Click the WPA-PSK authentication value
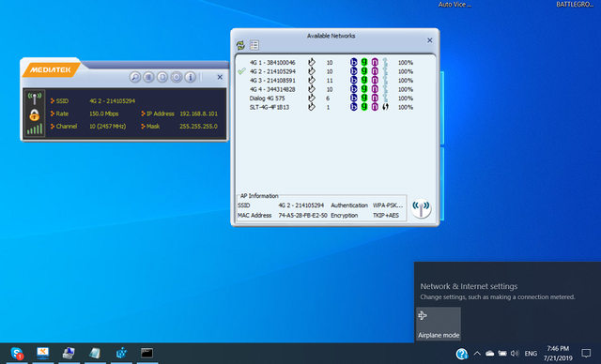 coord(388,205)
